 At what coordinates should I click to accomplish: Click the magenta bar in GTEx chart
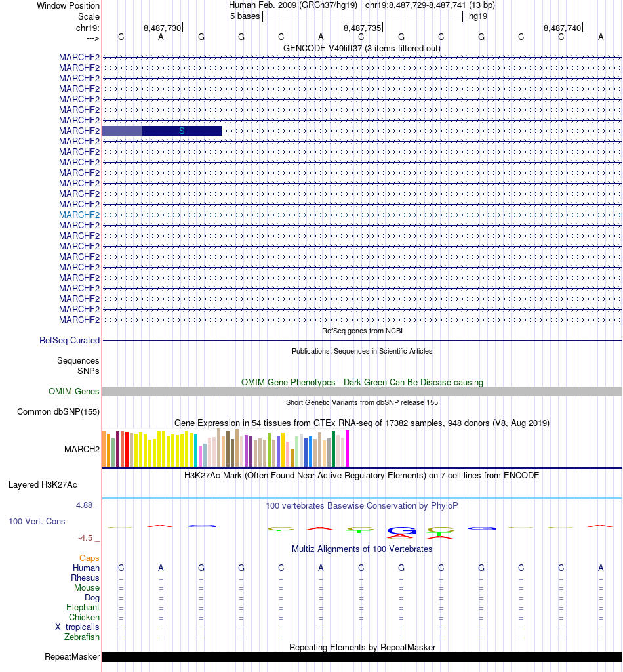click(348, 448)
